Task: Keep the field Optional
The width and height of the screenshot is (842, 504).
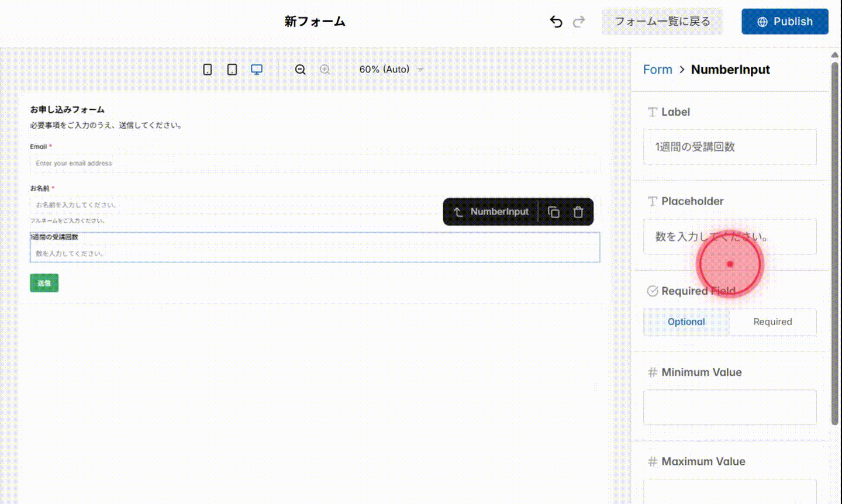Action: coord(686,322)
